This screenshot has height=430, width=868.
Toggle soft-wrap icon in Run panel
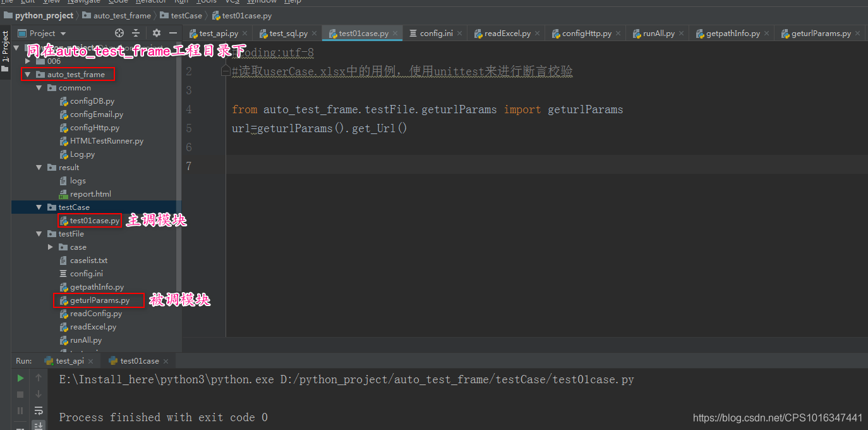click(x=39, y=410)
